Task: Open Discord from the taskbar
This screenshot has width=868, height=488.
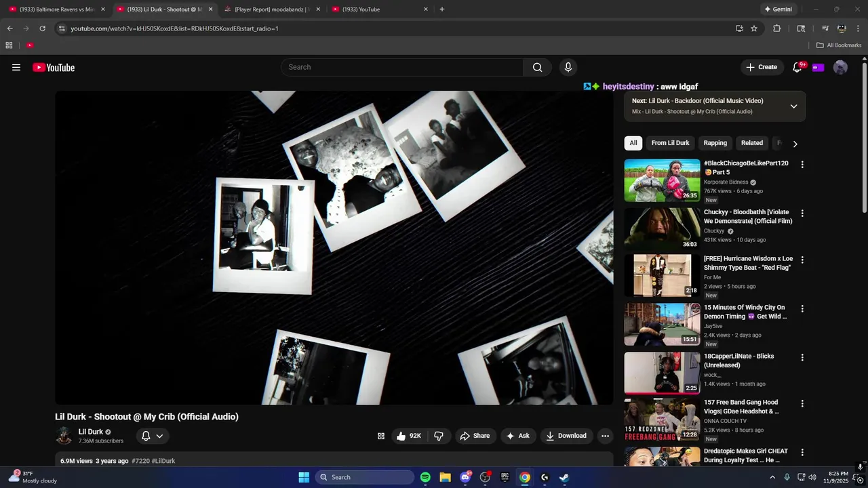Action: click(x=465, y=477)
